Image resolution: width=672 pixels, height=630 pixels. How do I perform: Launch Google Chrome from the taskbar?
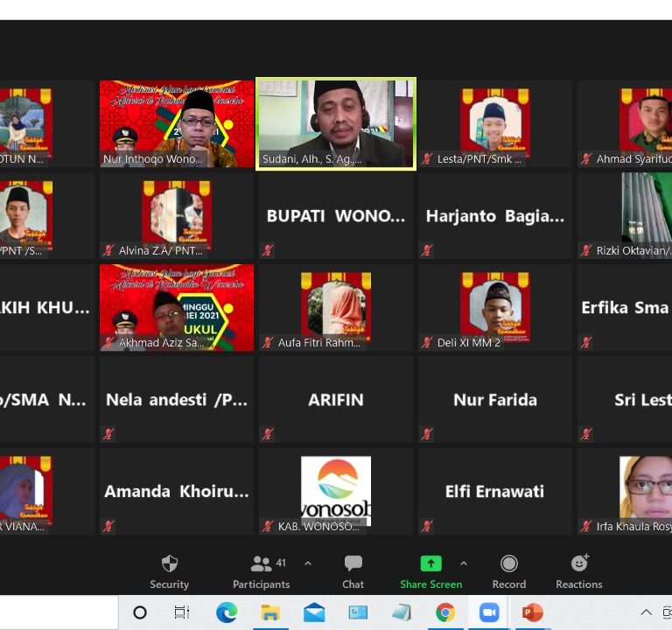[x=445, y=612]
